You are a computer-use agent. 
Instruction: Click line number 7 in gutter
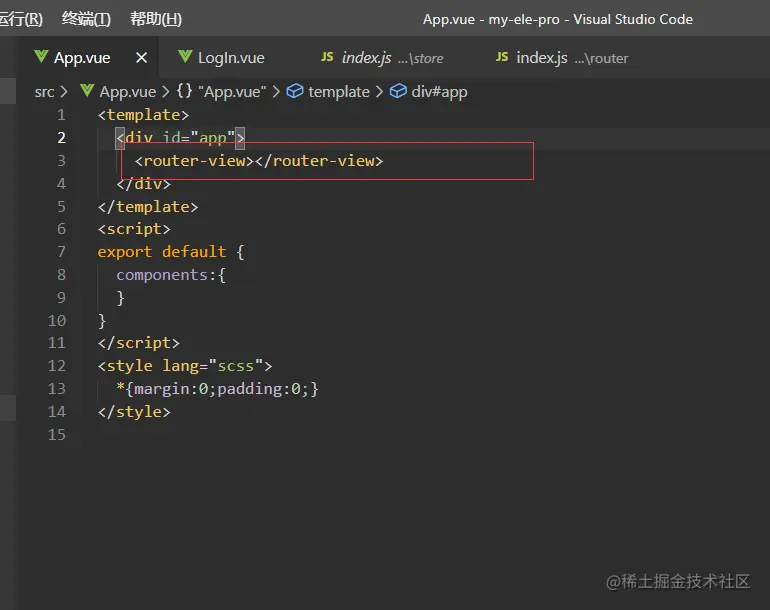[x=61, y=252]
